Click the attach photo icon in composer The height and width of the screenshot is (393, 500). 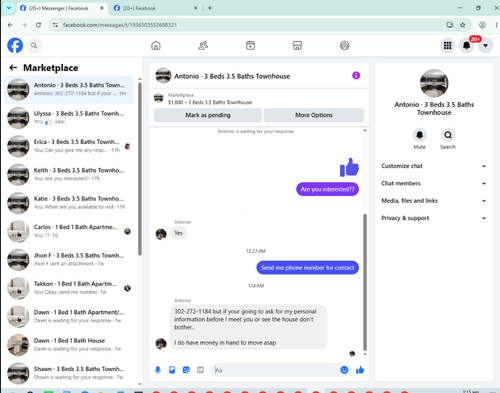tap(172, 370)
